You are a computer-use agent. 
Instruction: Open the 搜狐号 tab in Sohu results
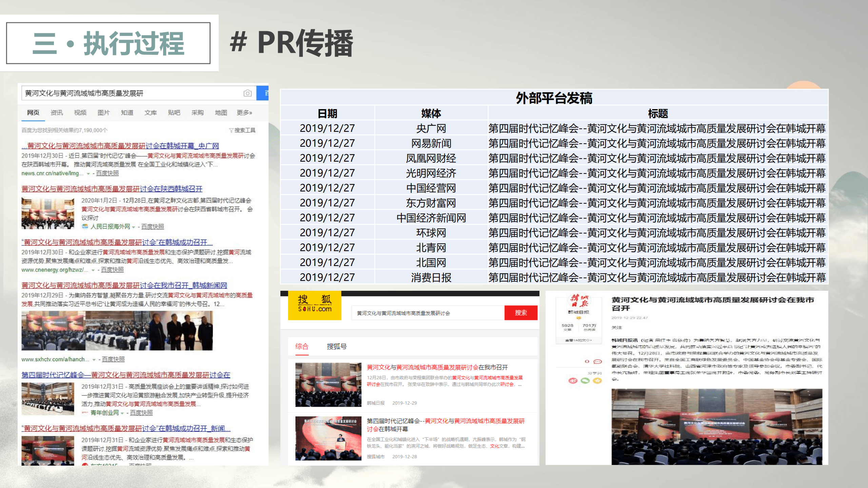point(336,346)
